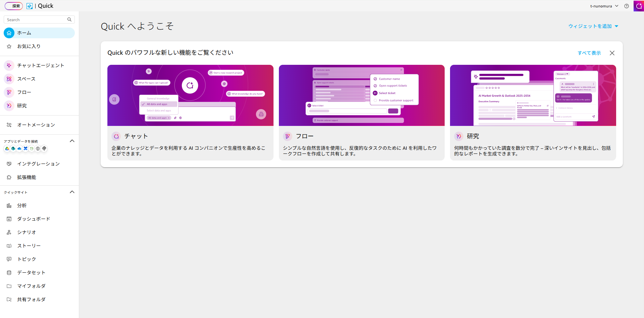This screenshot has height=318, width=644.
Task: Toggle the 探索 pill at top-left
Action: pyautogui.click(x=14, y=6)
